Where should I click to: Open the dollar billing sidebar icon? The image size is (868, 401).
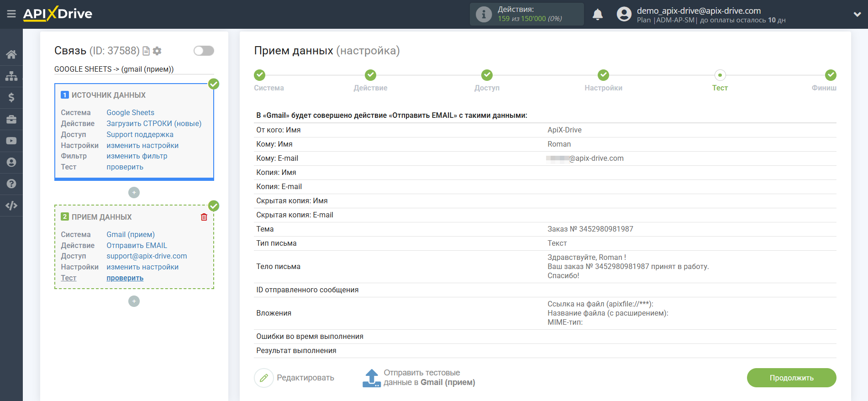pos(11,97)
